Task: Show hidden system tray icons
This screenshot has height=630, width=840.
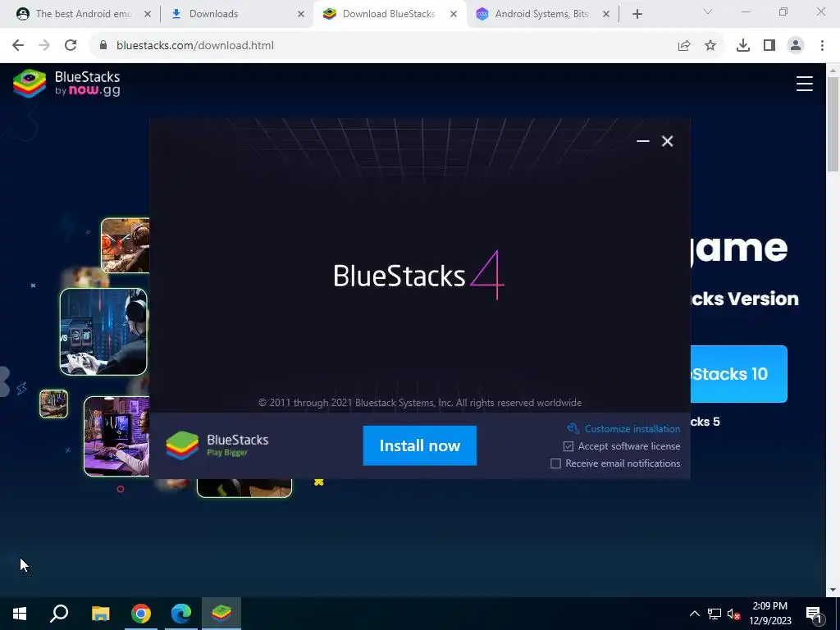Action: pos(694,614)
